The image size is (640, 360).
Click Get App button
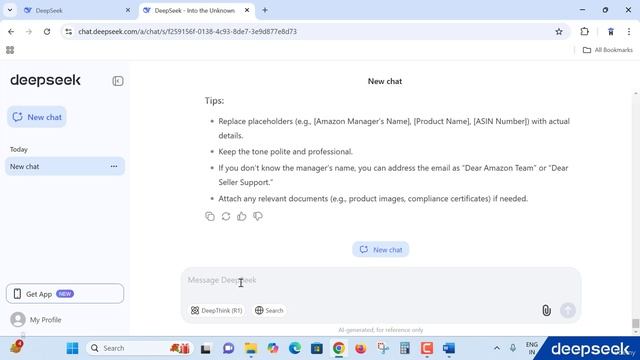65,293
